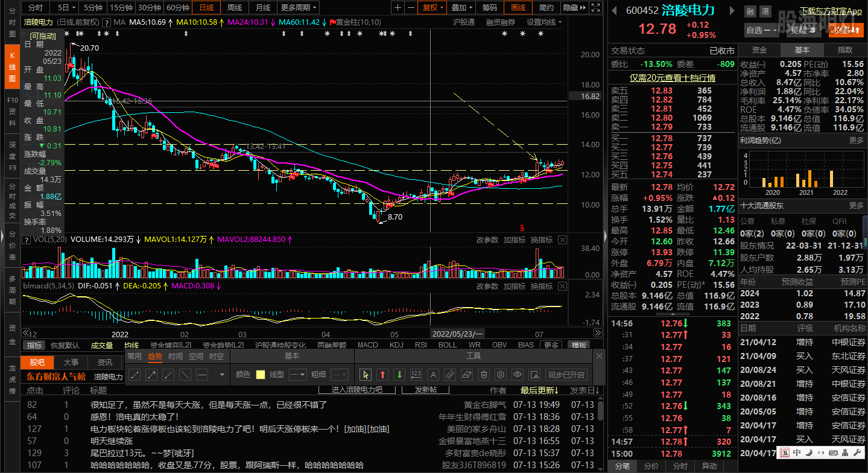868x473 pixels.
Task: Open 叠加 overlay dropdown
Action: [462, 8]
